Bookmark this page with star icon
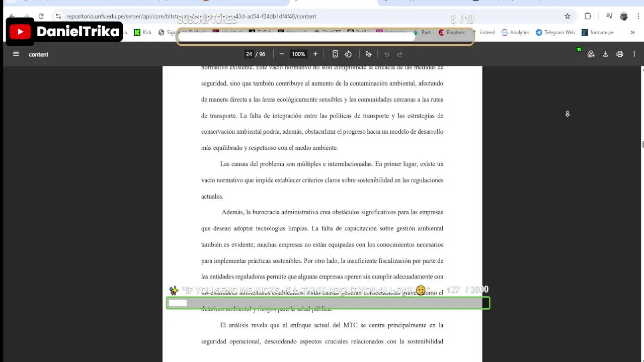Image resolution: width=644 pixels, height=362 pixels. (x=568, y=16)
